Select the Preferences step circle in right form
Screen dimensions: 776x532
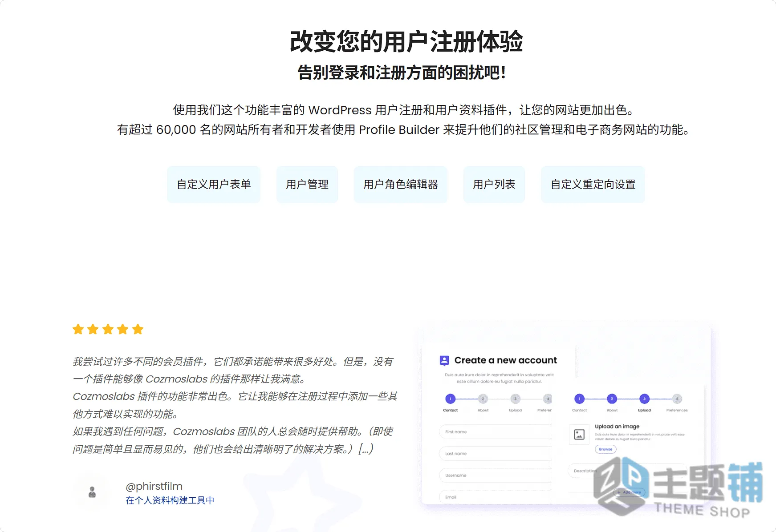(677, 399)
